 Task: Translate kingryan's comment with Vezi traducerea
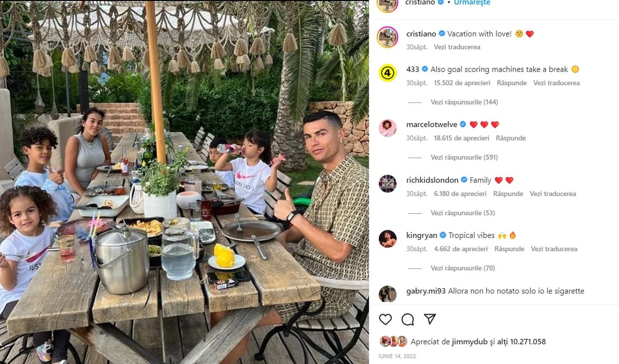pyautogui.click(x=554, y=249)
